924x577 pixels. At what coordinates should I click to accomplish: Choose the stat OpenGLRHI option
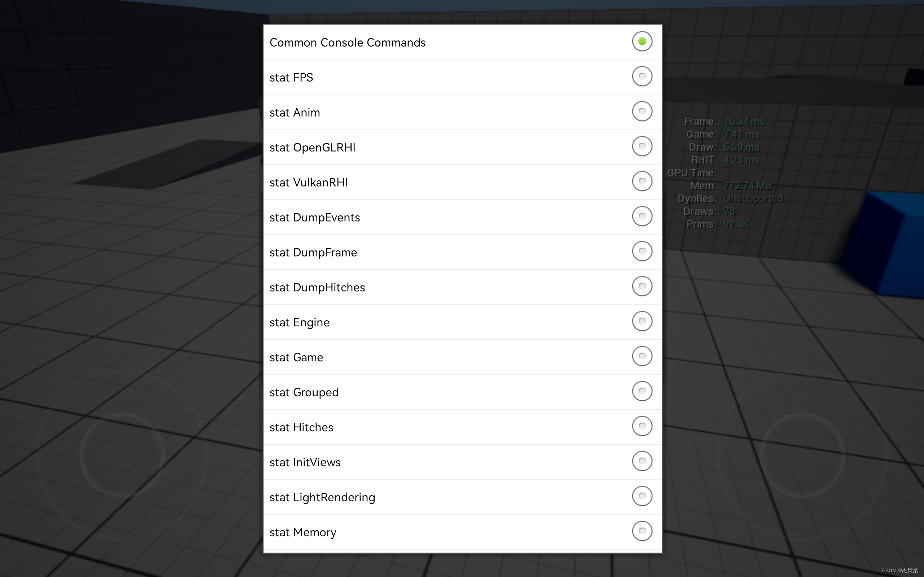click(642, 146)
